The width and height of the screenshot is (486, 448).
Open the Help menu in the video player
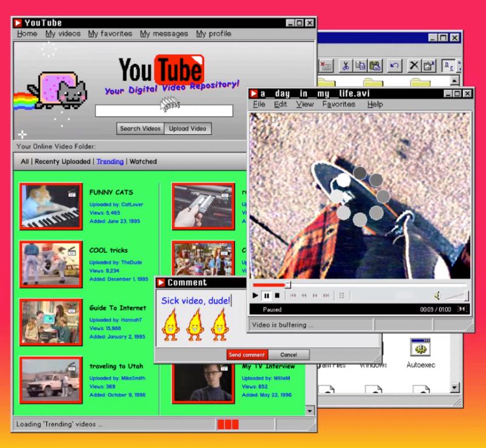[375, 104]
